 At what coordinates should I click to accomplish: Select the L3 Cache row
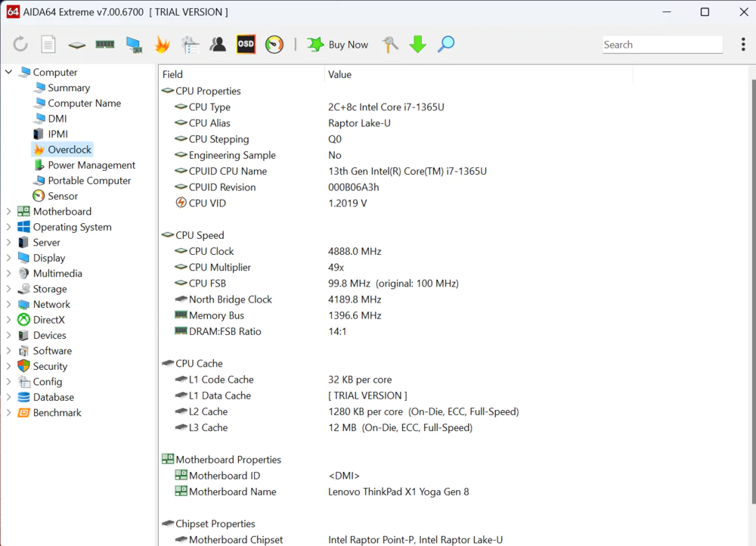[x=395, y=427]
